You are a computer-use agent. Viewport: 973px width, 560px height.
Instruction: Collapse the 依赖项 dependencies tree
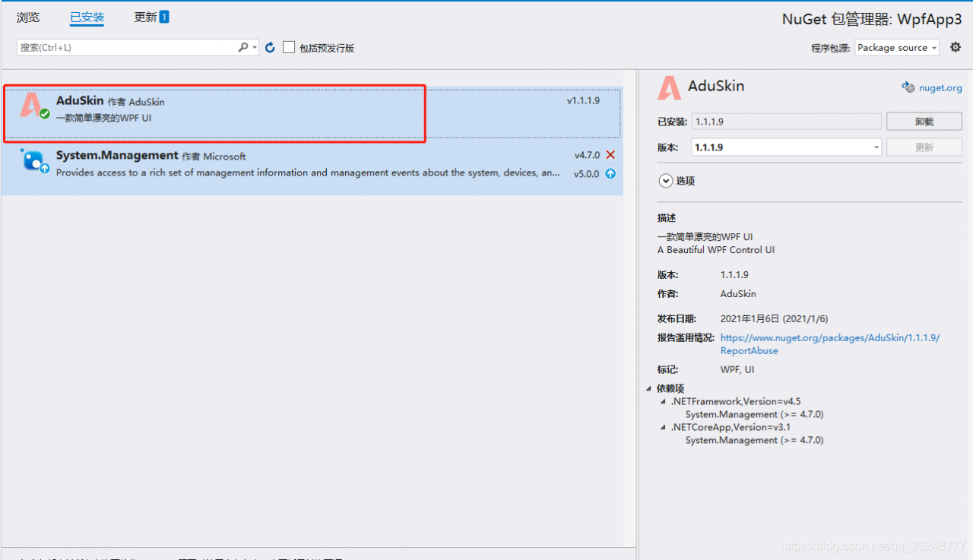click(x=648, y=389)
